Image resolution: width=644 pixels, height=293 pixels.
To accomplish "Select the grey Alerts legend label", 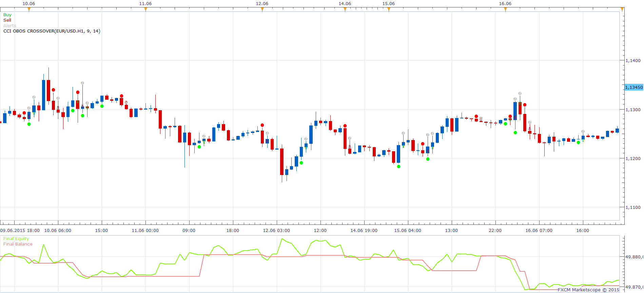I will (x=10, y=26).
